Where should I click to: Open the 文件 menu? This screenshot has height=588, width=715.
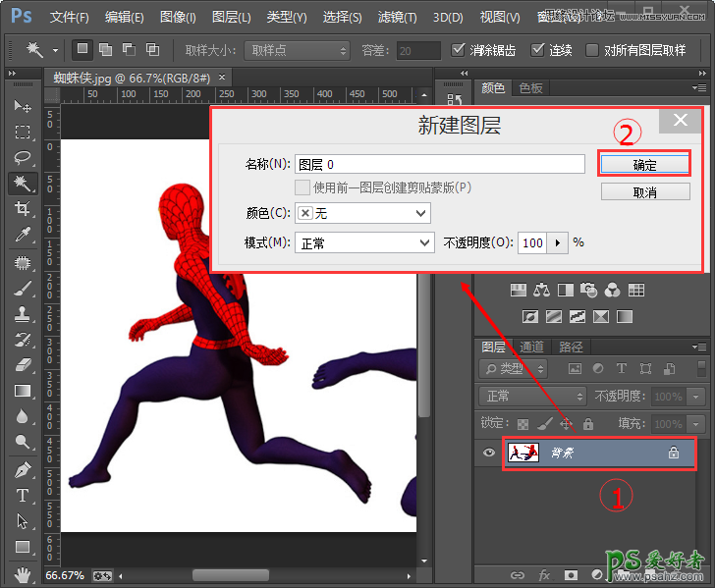(x=70, y=18)
